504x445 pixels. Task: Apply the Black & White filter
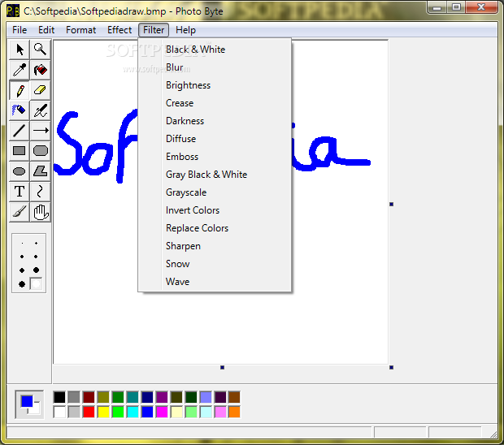[215, 50]
